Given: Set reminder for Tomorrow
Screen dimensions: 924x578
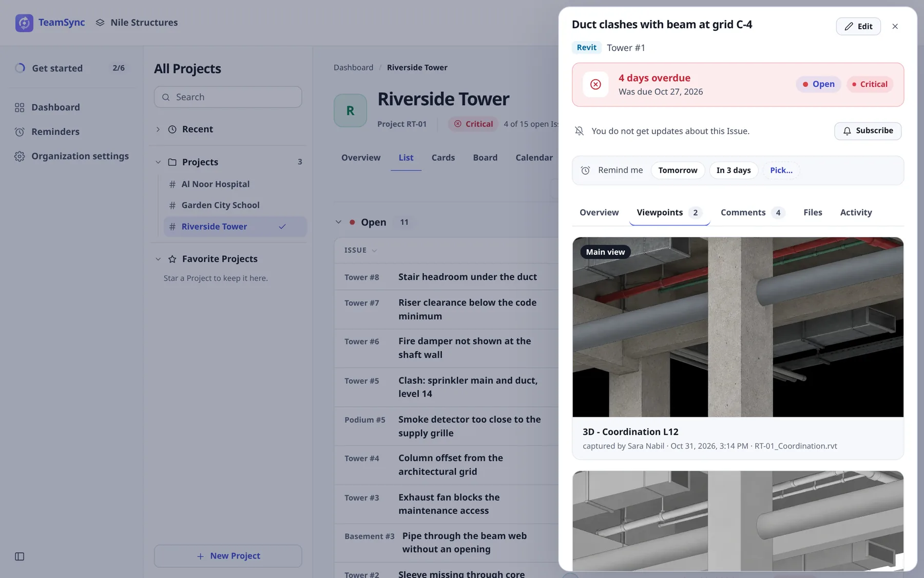Looking at the screenshot, I should [x=678, y=171].
